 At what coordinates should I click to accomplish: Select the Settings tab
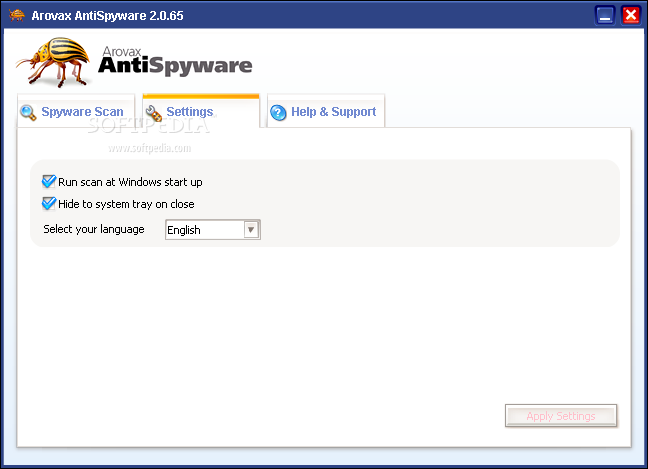(201, 111)
